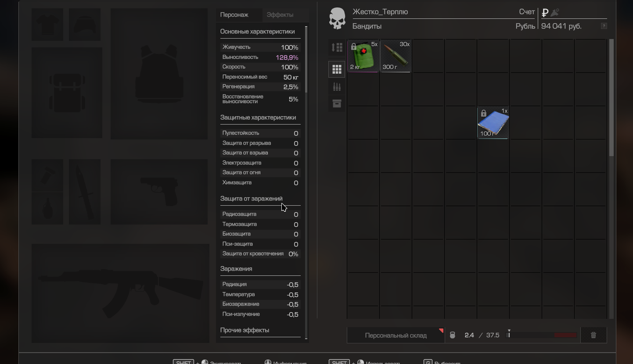Expand the Прочие эффекты section
The image size is (633, 364).
tap(245, 330)
